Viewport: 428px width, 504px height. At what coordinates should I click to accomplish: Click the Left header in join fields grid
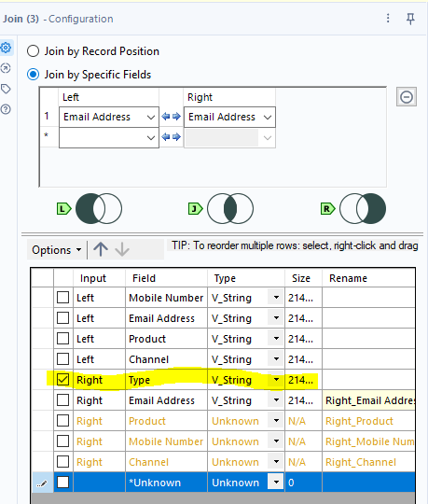109,97
